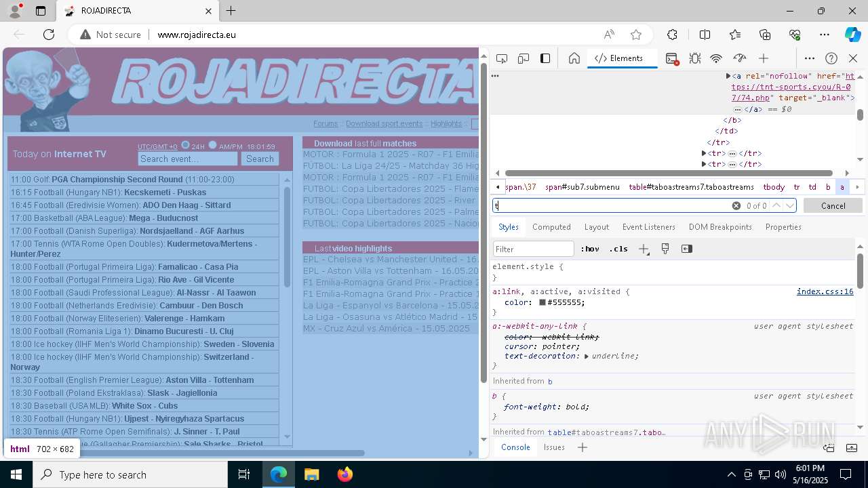Expand collapsed content inside anchor tag

pyautogui.click(x=738, y=109)
